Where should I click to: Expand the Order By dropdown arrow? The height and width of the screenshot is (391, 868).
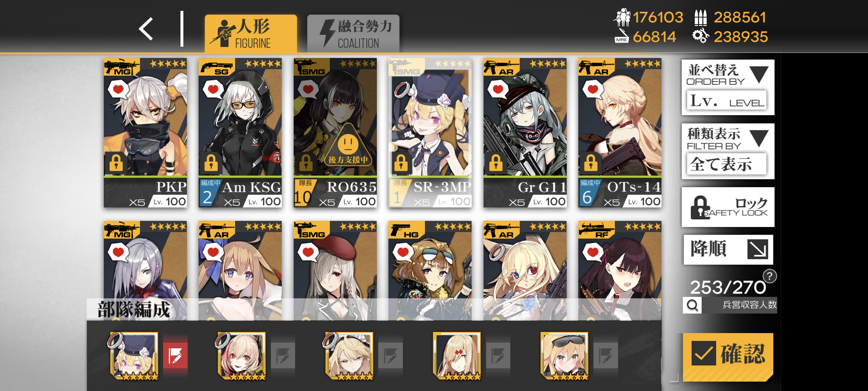[x=759, y=75]
